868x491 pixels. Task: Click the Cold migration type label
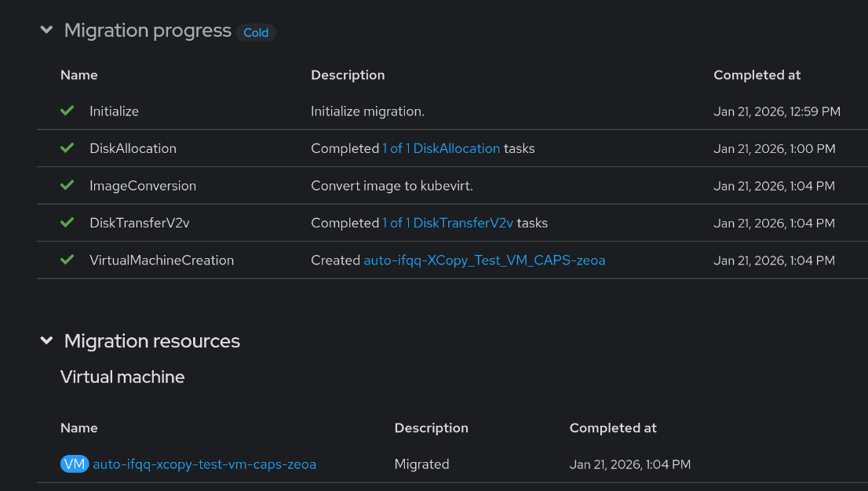click(x=256, y=33)
